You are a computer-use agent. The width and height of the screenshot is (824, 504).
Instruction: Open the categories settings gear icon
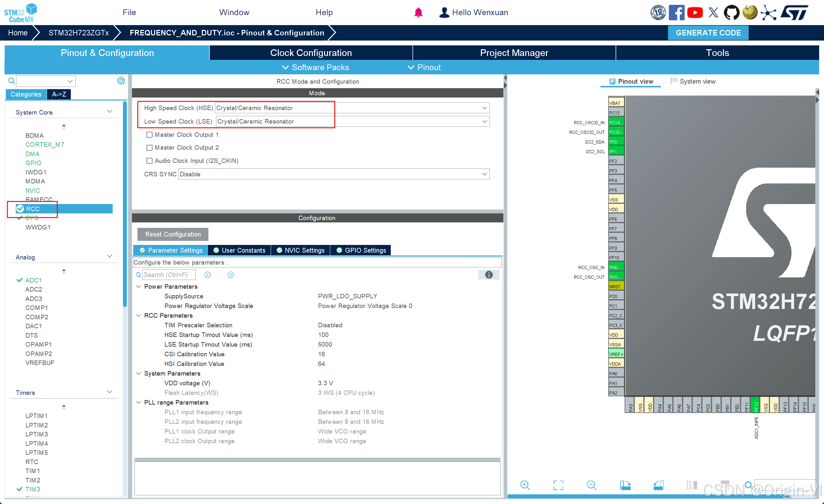pyautogui.click(x=121, y=80)
